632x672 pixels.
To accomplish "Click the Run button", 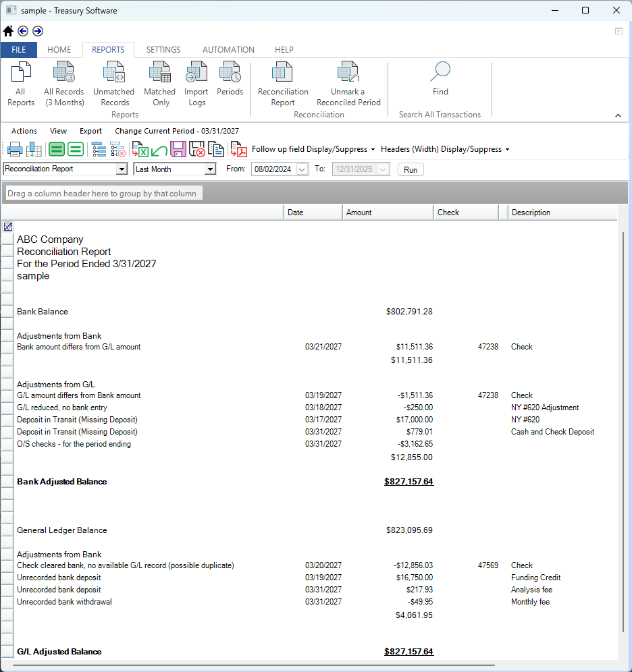I will [x=410, y=169].
